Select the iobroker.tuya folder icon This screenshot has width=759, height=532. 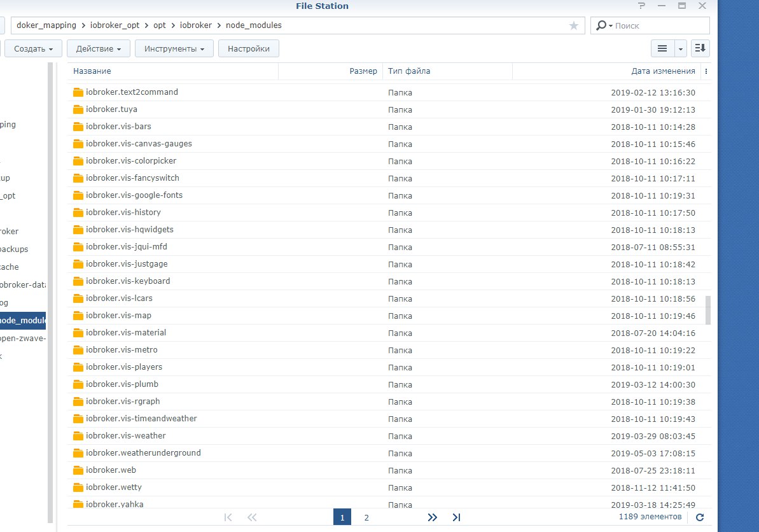(x=78, y=109)
